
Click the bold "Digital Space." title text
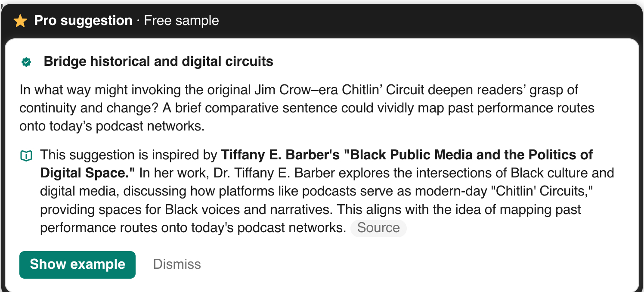[x=87, y=173]
